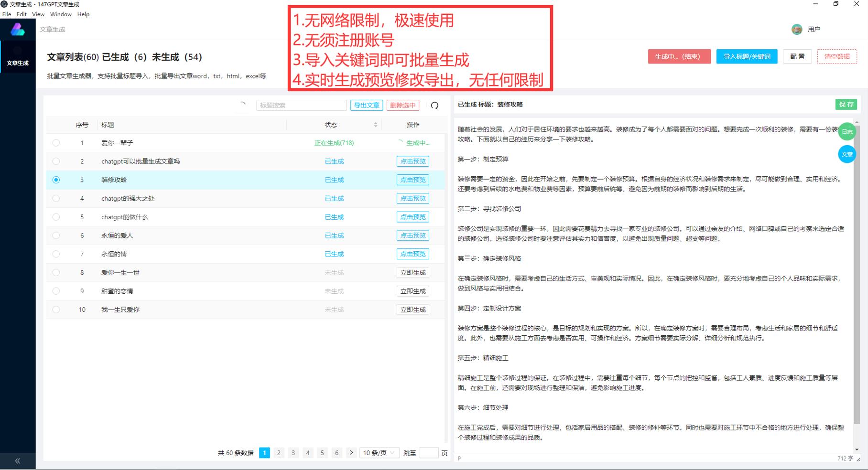The width and height of the screenshot is (868, 470).
Task: Click the loading spinner icon left of search box
Action: click(243, 104)
